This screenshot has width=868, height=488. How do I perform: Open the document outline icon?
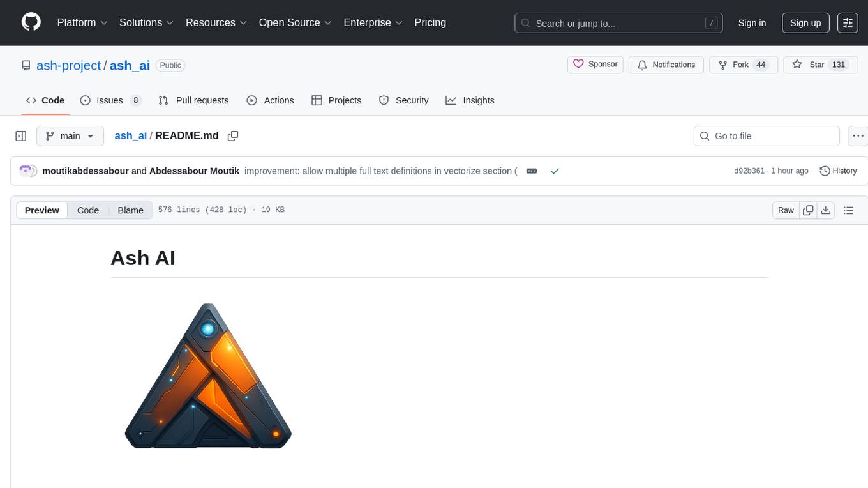(x=848, y=210)
